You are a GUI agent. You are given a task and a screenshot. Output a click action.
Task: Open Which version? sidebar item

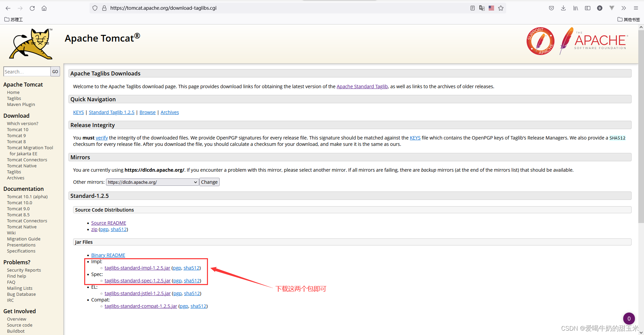(x=22, y=123)
